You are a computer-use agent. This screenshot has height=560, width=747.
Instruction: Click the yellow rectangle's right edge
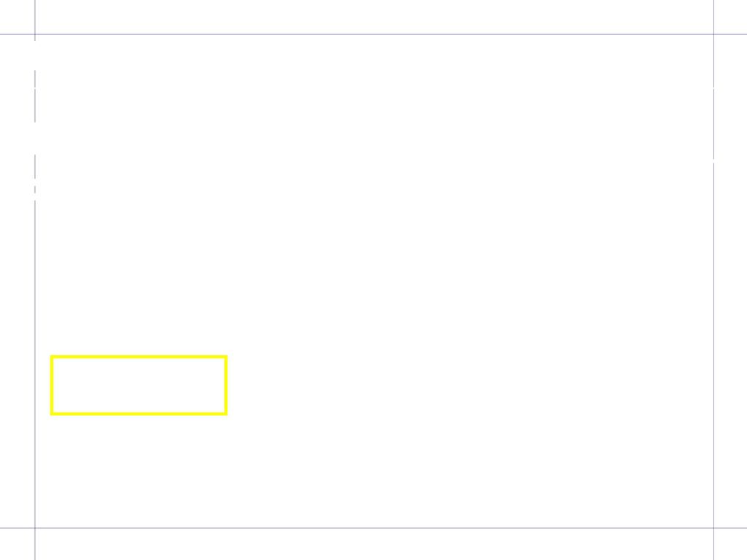(226, 385)
